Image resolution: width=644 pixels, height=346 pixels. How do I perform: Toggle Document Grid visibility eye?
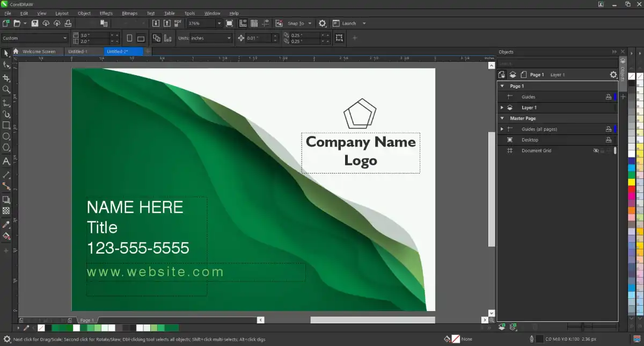pos(596,151)
